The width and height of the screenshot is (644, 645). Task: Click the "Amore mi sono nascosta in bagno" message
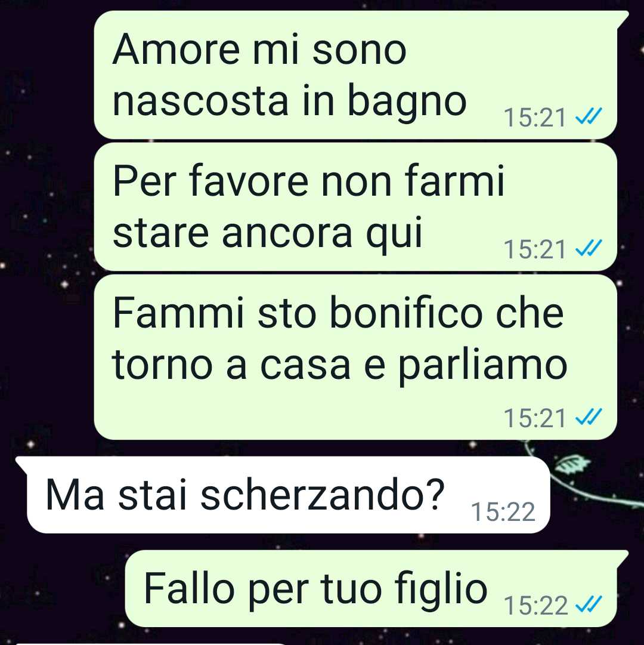tap(355, 75)
